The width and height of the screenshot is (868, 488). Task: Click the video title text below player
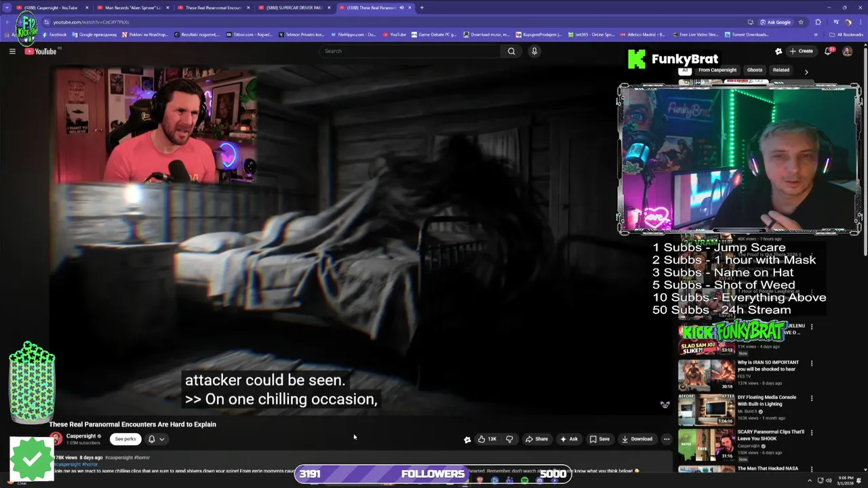pos(132,424)
